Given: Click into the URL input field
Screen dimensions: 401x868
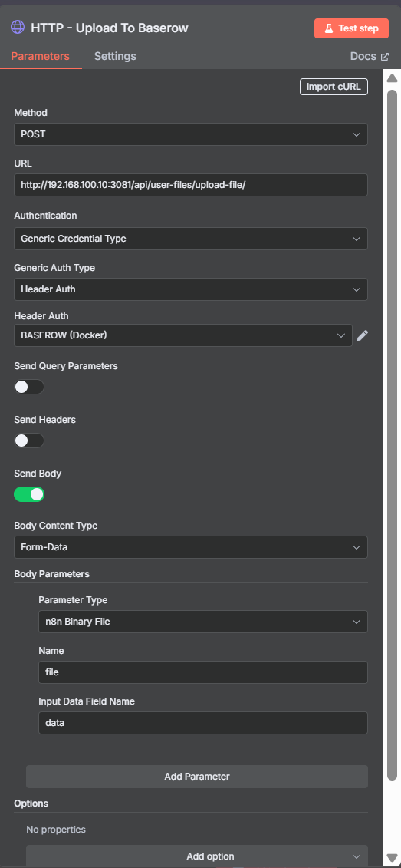Looking at the screenshot, I should (191, 185).
